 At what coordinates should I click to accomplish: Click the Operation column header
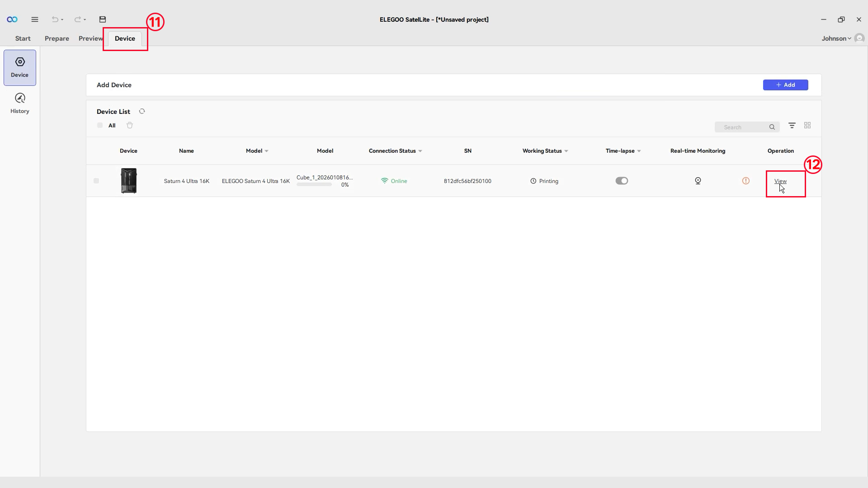point(781,151)
